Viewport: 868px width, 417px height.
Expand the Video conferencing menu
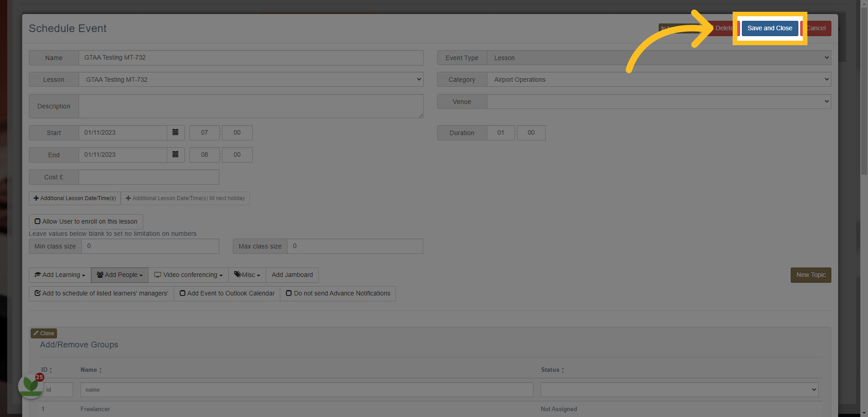(189, 275)
